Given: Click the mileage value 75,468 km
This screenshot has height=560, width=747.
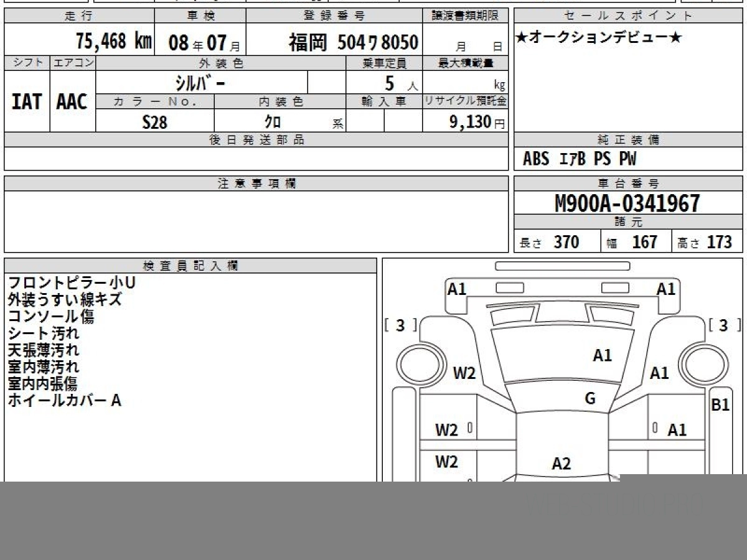Looking at the screenshot, I should 114,42.
